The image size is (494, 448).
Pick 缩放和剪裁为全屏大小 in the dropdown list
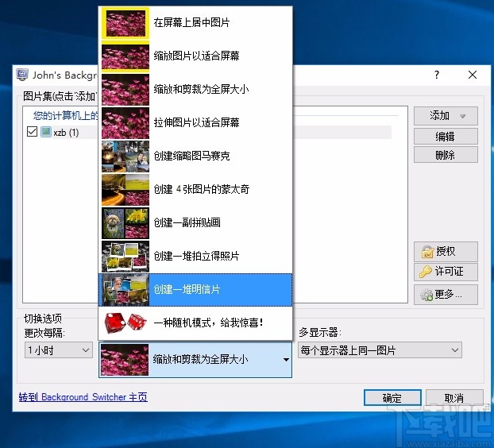[195, 90]
